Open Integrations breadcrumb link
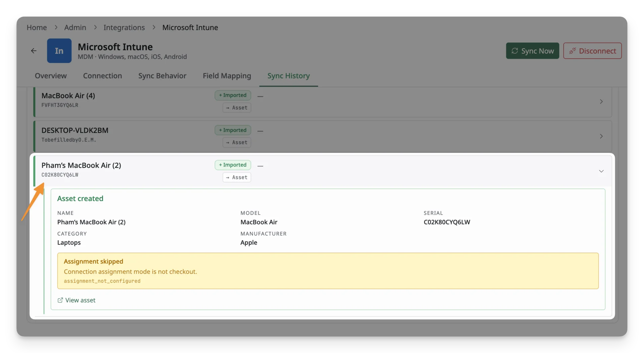 [124, 27]
